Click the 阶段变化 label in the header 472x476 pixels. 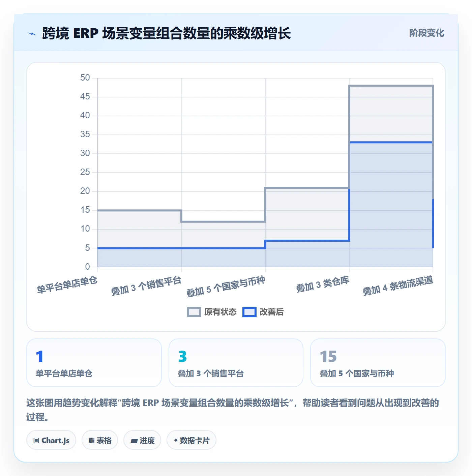[x=426, y=33]
